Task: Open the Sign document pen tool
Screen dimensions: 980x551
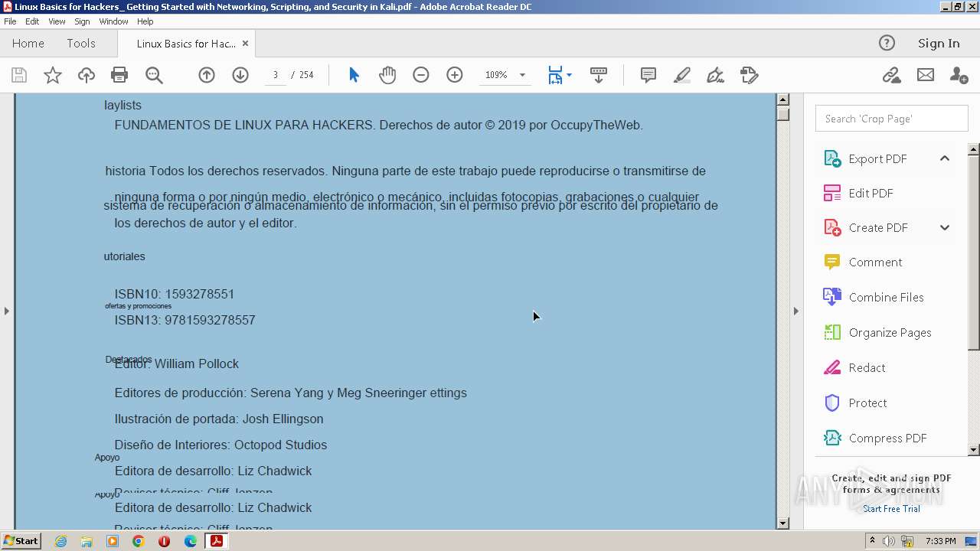Action: pos(716,75)
